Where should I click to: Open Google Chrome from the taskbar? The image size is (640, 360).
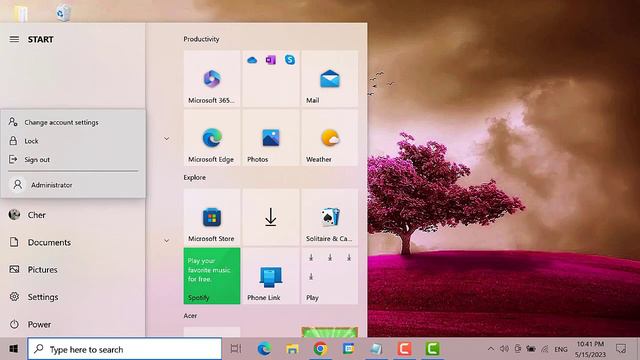(x=320, y=349)
